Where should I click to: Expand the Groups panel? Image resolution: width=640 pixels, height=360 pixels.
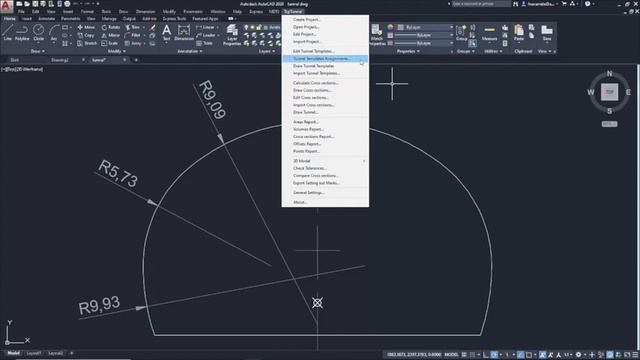click(465, 51)
